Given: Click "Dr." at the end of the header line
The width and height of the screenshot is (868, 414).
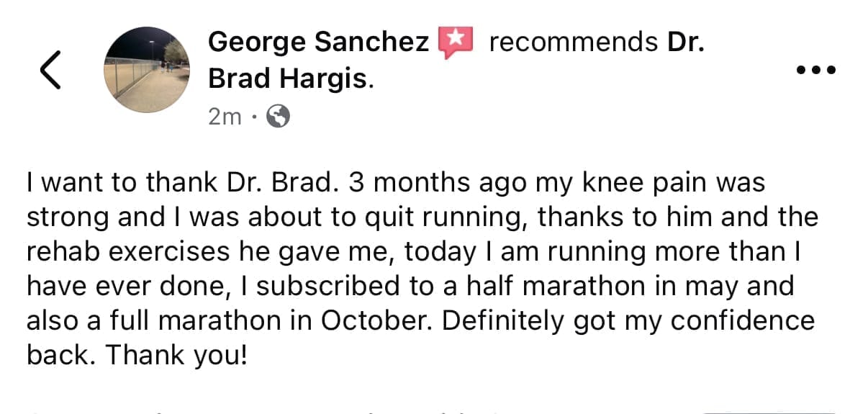Looking at the screenshot, I should coord(685,42).
